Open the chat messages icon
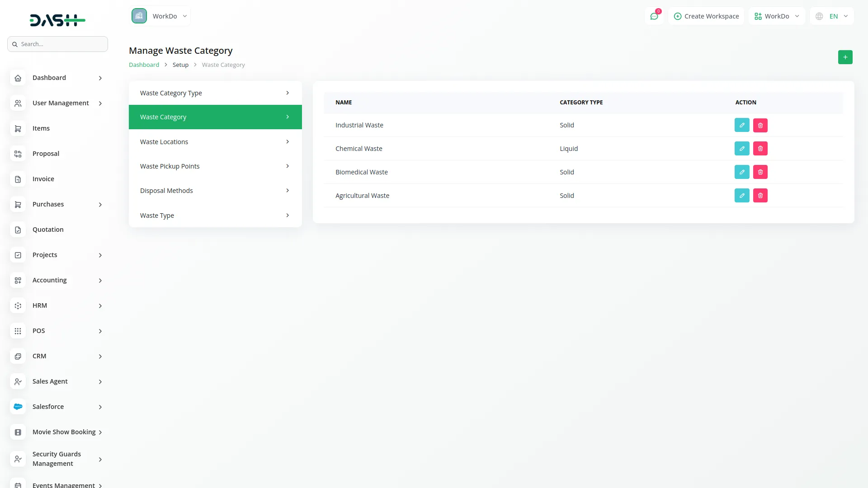 coord(654,16)
